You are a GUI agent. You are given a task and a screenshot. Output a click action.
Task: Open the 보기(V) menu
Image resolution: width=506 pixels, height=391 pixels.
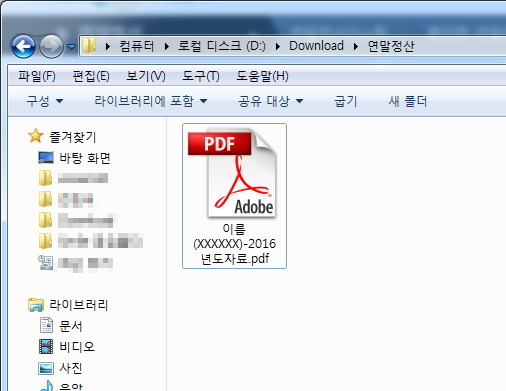[146, 76]
